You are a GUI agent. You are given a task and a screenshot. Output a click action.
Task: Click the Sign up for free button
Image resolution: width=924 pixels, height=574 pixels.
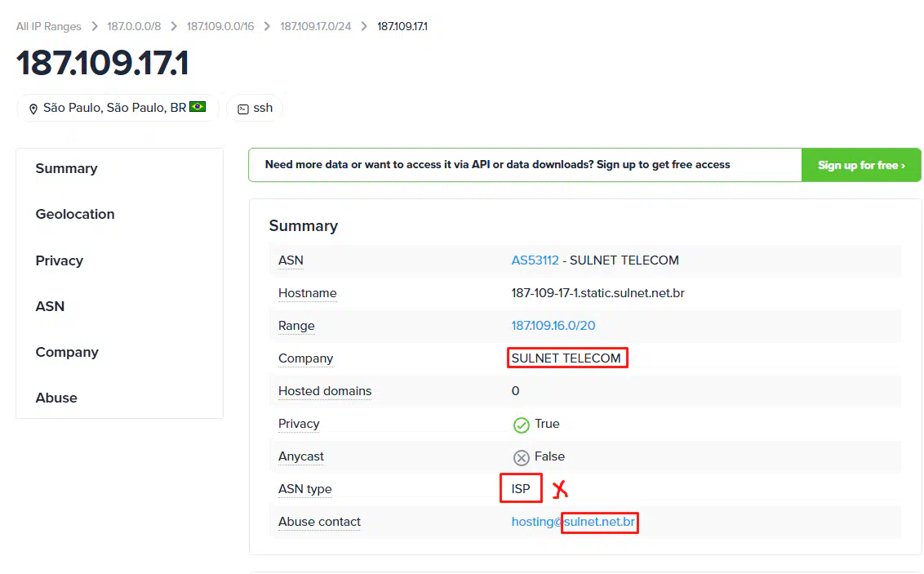pyautogui.click(x=861, y=165)
